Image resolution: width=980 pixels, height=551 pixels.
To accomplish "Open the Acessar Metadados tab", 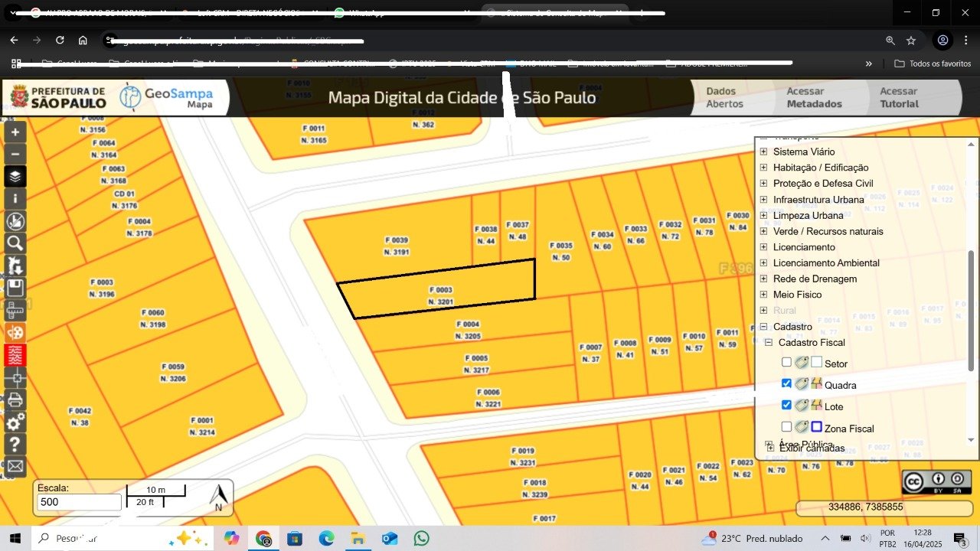I will 814,97.
